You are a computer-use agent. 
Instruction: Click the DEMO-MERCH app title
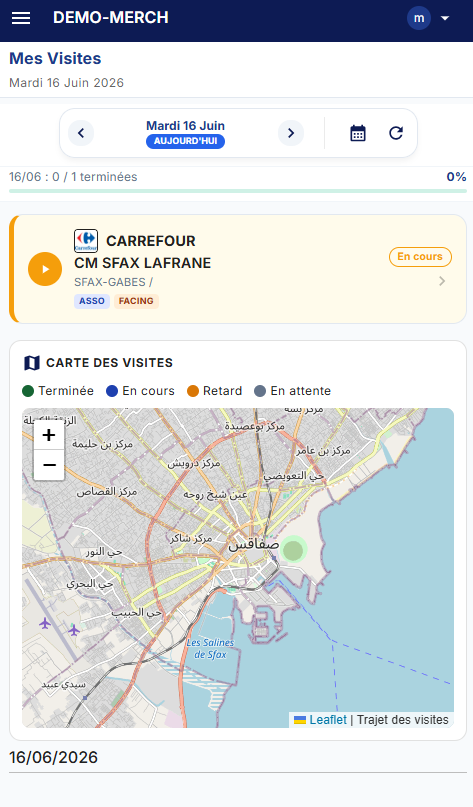point(111,17)
